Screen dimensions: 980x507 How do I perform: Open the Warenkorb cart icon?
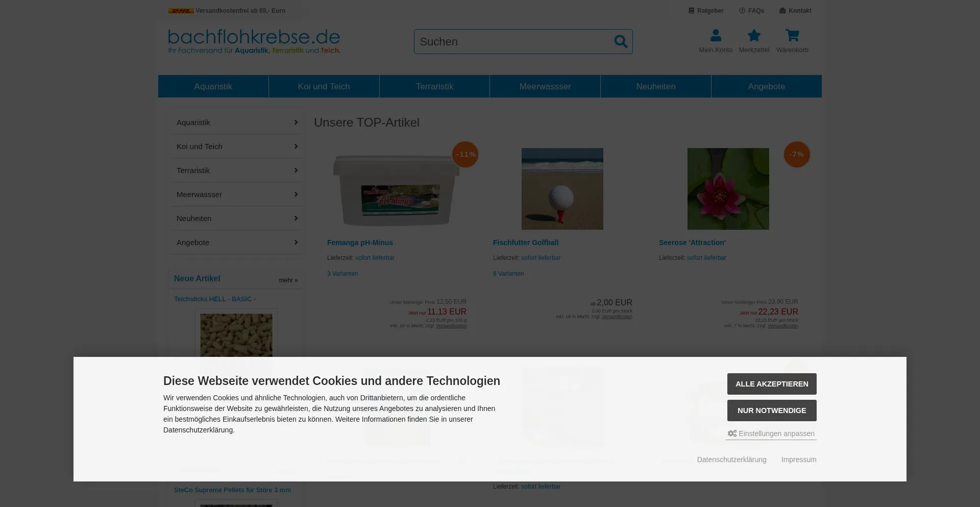coord(792,35)
